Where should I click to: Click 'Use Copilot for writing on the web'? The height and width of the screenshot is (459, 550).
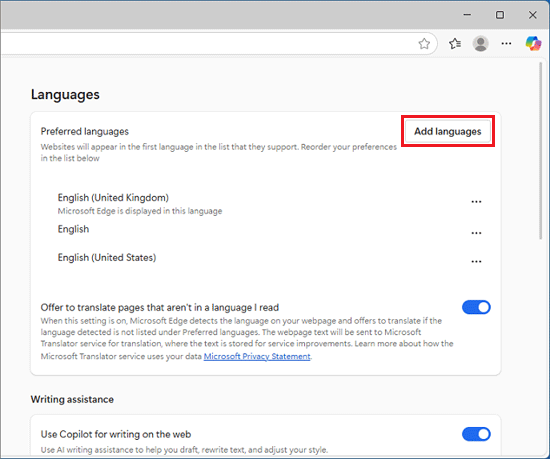pyautogui.click(x=116, y=434)
